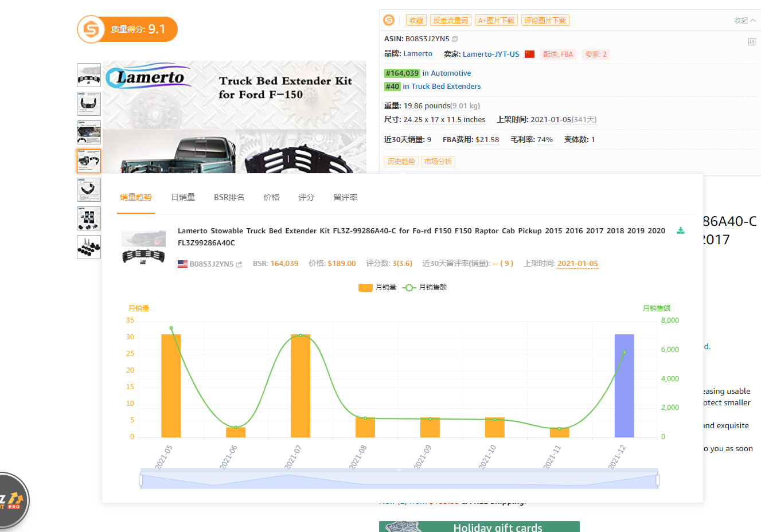The width and height of the screenshot is (761, 532).
Task: Open the 市场分析 button
Action: pos(438,162)
